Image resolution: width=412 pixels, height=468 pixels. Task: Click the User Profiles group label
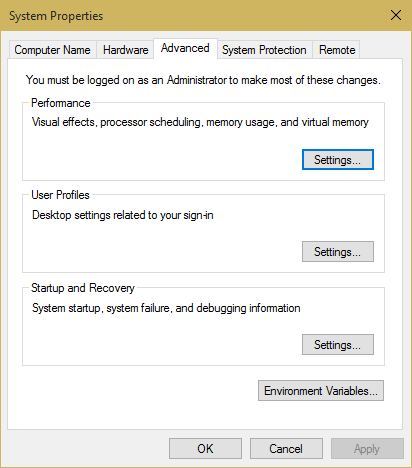60,195
